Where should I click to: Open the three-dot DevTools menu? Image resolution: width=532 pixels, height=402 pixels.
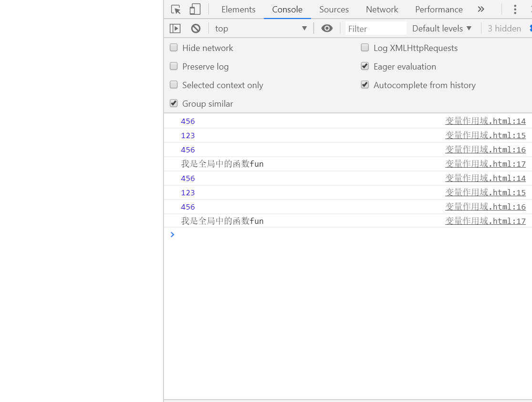(x=515, y=10)
